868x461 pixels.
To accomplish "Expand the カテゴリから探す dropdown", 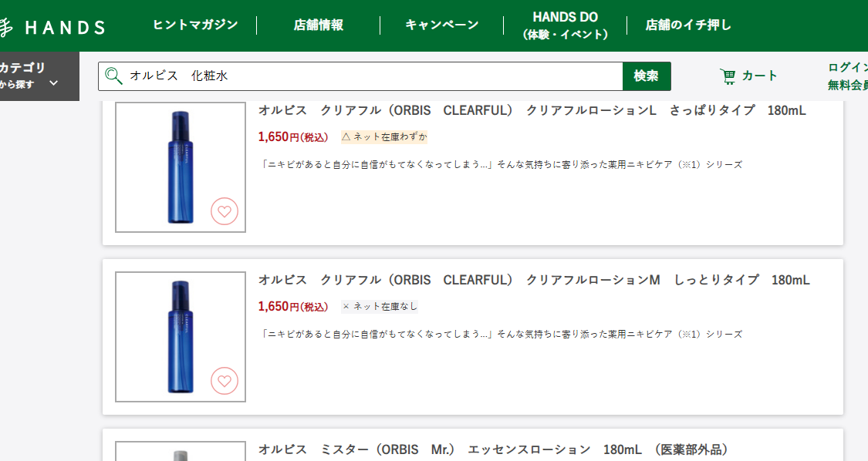I will (39, 76).
